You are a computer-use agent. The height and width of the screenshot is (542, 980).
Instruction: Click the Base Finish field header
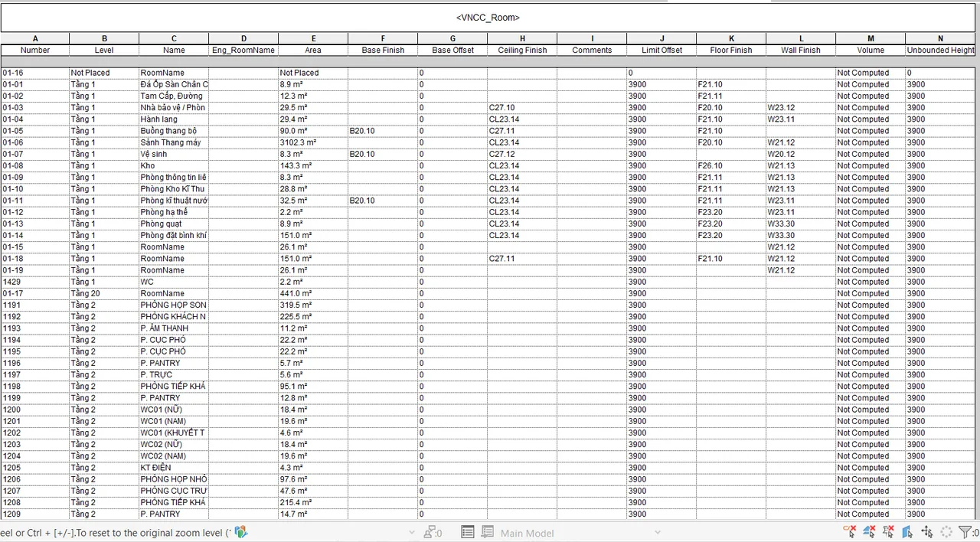coord(383,50)
